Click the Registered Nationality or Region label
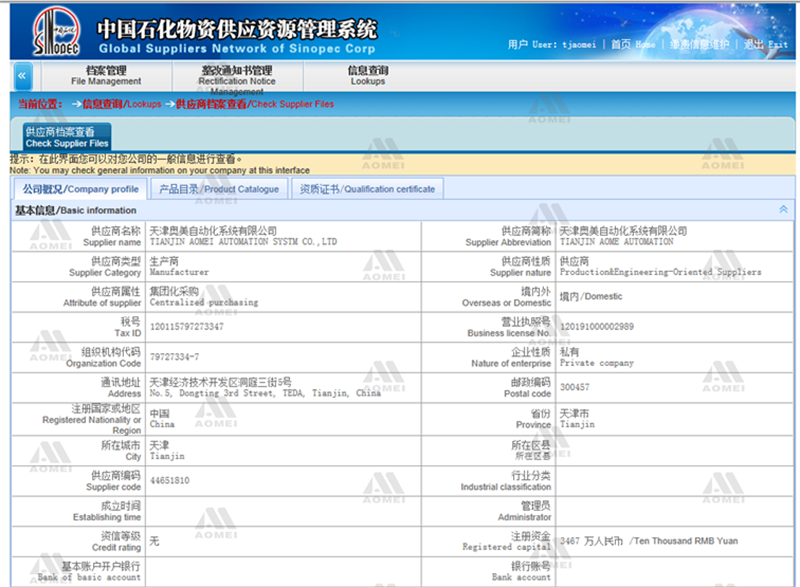800x587 pixels. coord(92,420)
